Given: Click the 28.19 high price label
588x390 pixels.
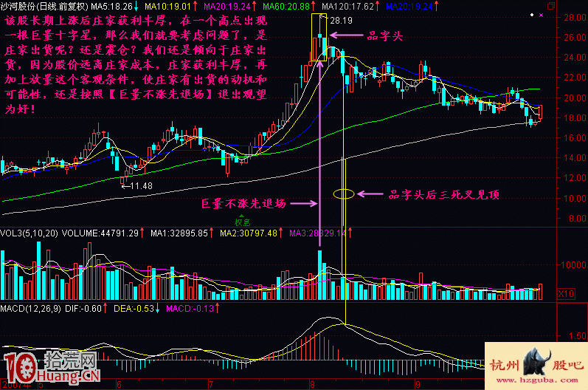Looking at the screenshot, I should [x=341, y=21].
